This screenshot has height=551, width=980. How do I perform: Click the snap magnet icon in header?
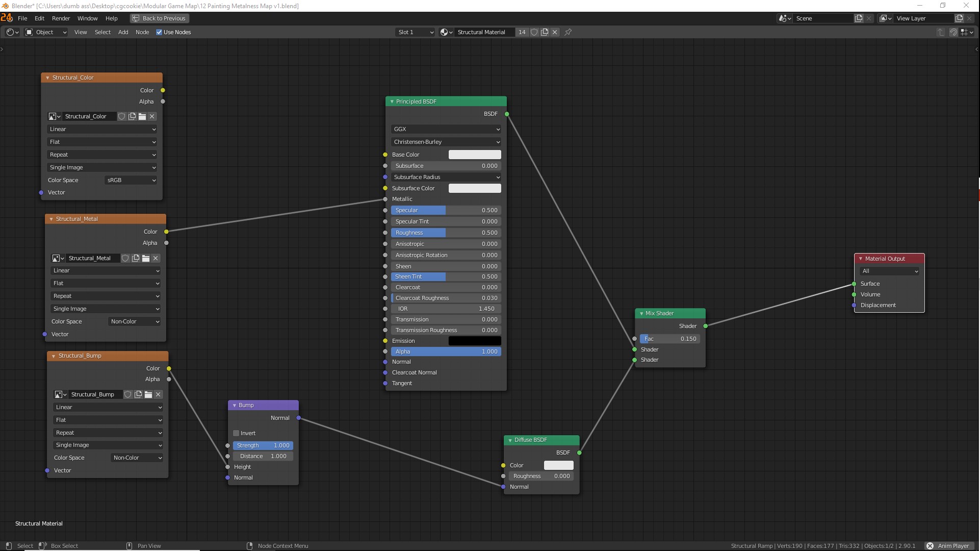click(x=953, y=32)
